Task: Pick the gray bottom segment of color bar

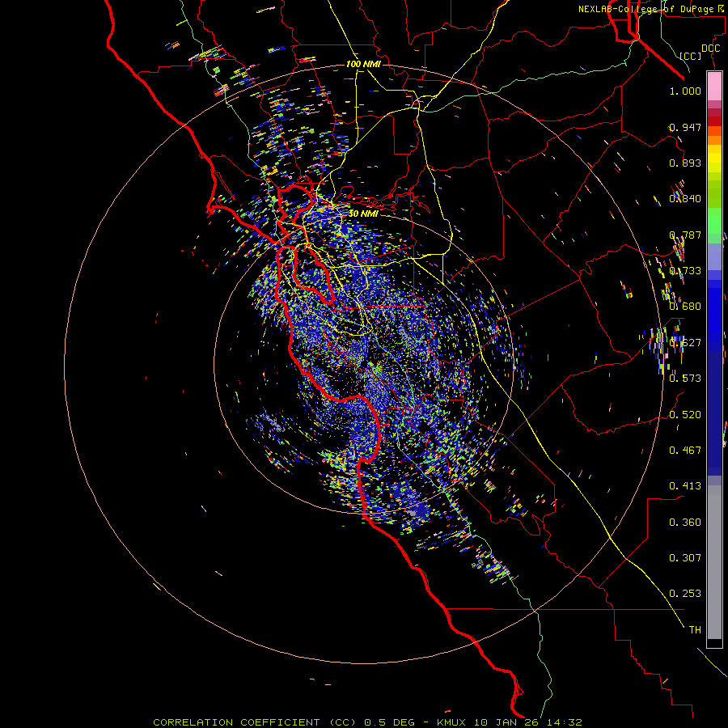Action: 714,562
